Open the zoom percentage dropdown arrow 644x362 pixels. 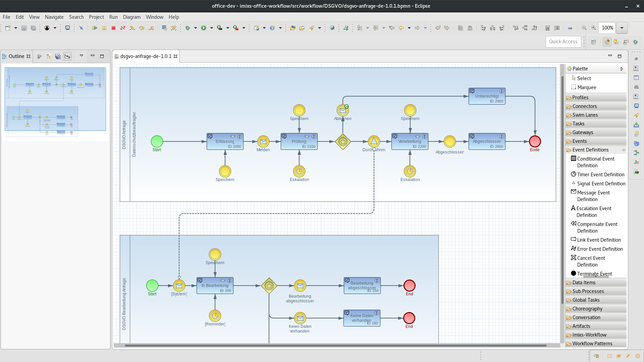(622, 28)
